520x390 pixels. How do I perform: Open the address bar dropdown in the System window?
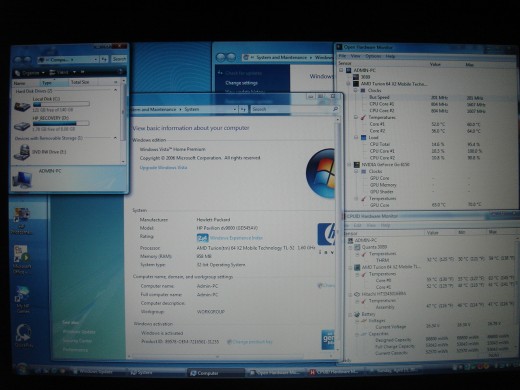235,109
